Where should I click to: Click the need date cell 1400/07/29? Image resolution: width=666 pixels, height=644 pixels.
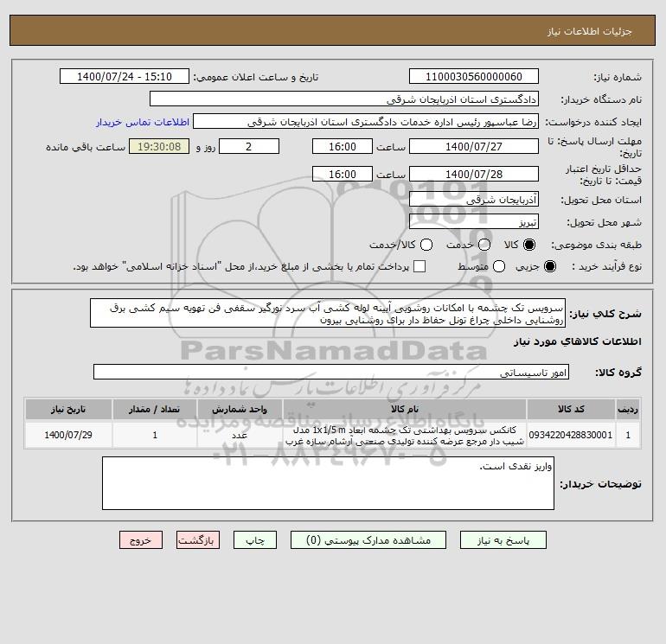tap(68, 435)
